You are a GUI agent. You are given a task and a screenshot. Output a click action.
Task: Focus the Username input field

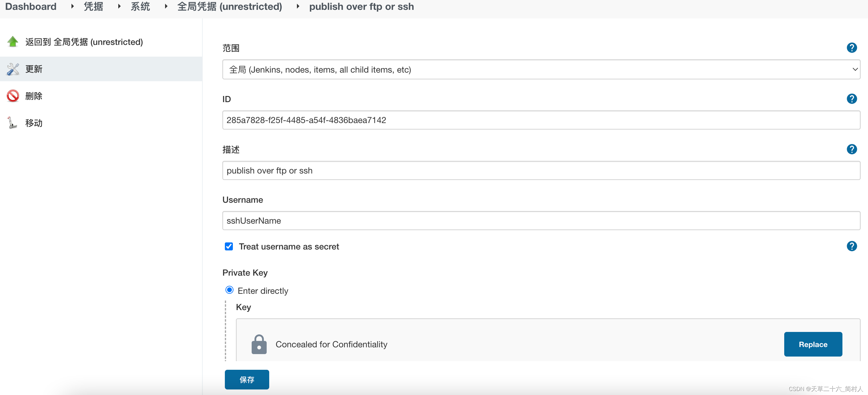[x=541, y=221]
